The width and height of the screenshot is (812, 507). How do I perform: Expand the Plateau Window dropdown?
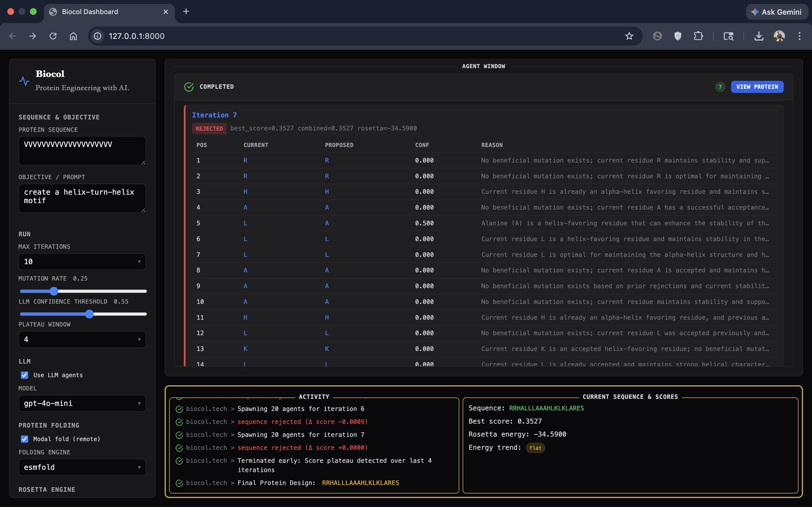[x=82, y=339]
